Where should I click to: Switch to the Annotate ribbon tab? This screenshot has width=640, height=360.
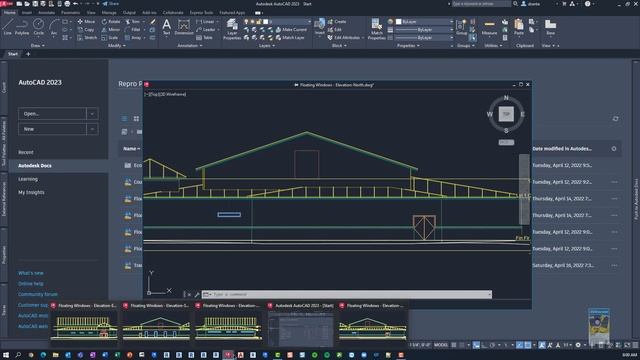[x=46, y=13]
